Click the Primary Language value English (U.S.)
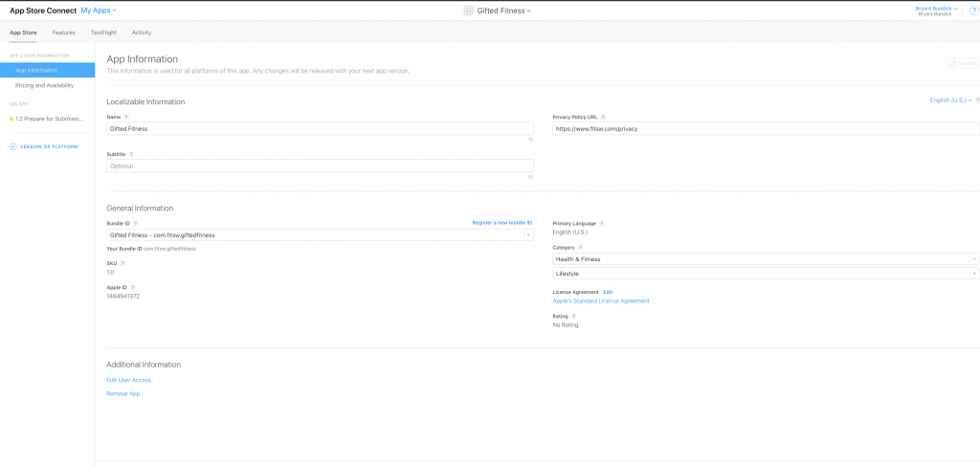The height and width of the screenshot is (467, 980). click(x=570, y=232)
